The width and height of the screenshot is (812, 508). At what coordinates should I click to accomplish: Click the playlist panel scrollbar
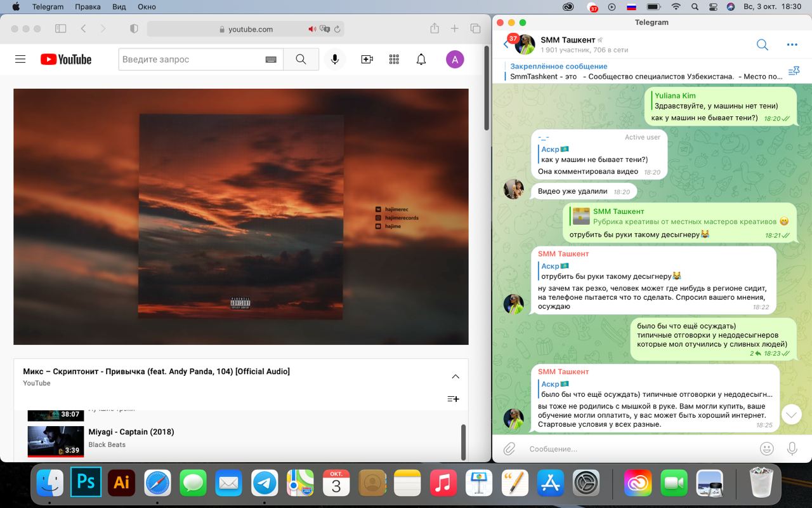(463, 441)
